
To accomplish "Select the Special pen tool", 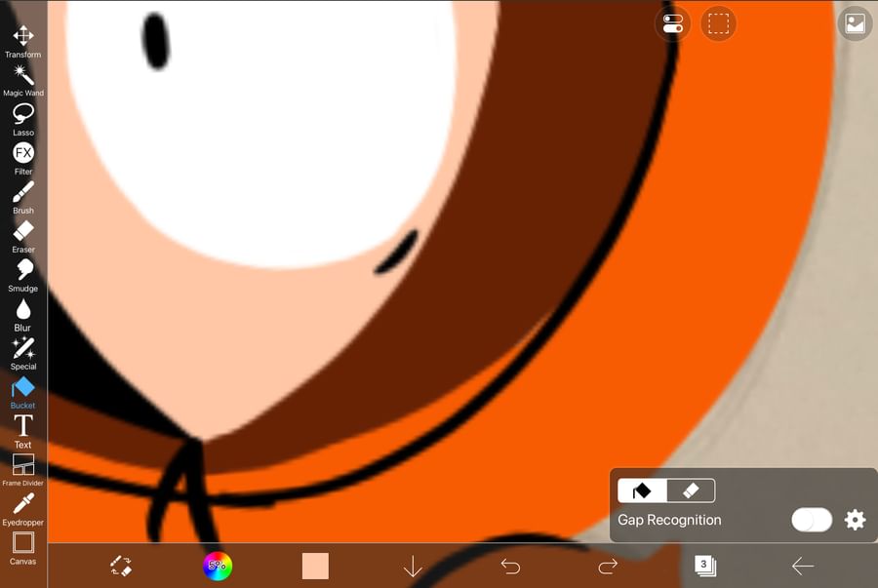I will [x=23, y=354].
